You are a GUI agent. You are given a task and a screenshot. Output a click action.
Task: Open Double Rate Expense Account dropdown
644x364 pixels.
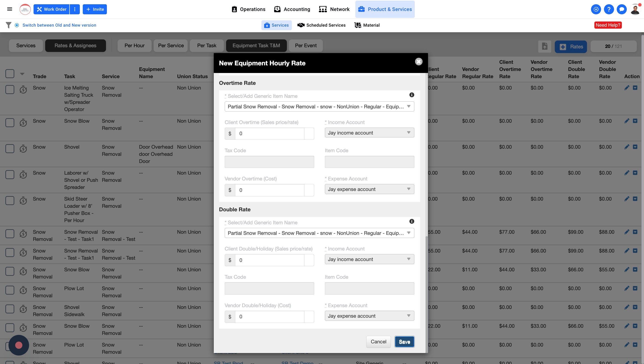[x=369, y=316]
